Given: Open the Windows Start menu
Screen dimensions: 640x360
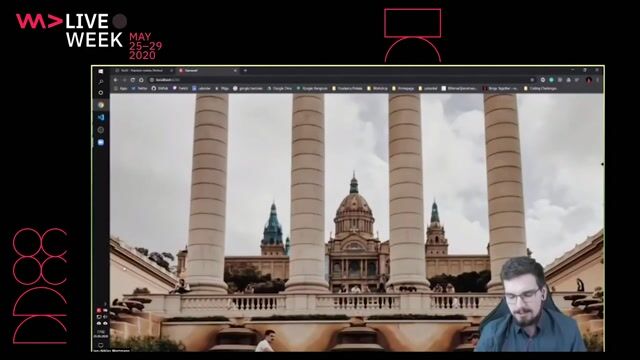Looking at the screenshot, I should point(101,71).
